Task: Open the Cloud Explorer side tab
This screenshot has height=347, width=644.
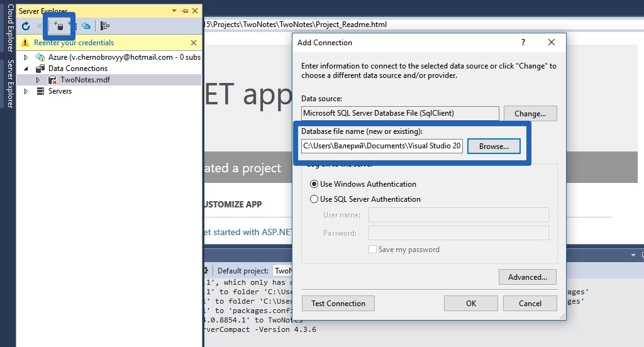Action: [10, 28]
